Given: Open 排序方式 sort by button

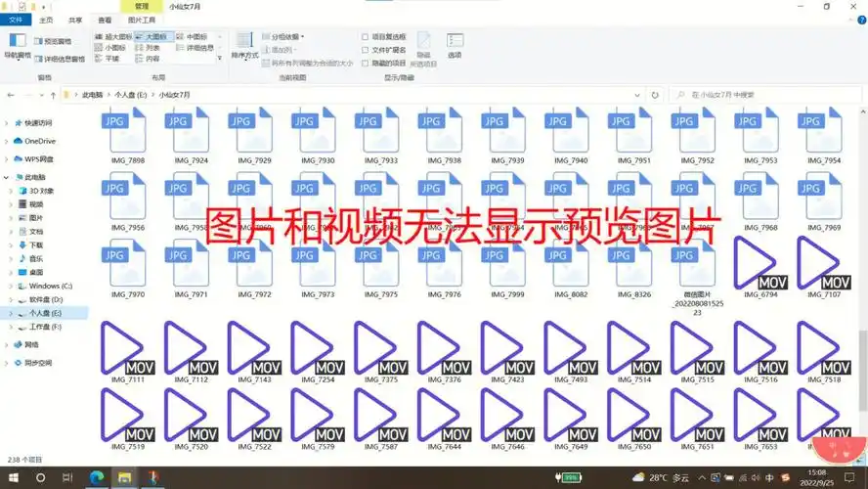Looking at the screenshot, I should pyautogui.click(x=244, y=46).
